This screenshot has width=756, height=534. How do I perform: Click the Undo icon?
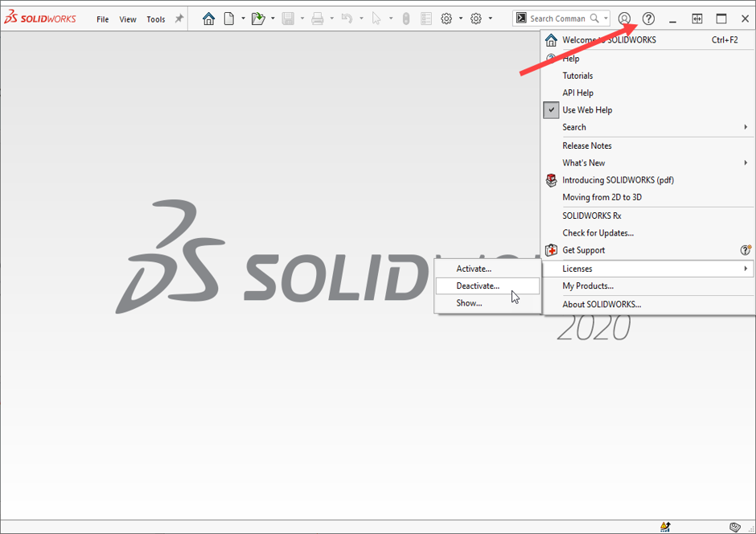coord(347,18)
